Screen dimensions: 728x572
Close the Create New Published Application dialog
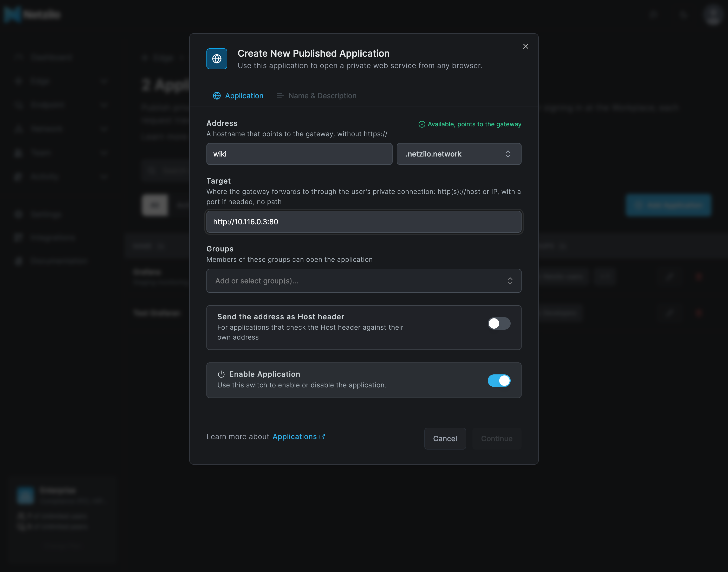click(x=525, y=46)
